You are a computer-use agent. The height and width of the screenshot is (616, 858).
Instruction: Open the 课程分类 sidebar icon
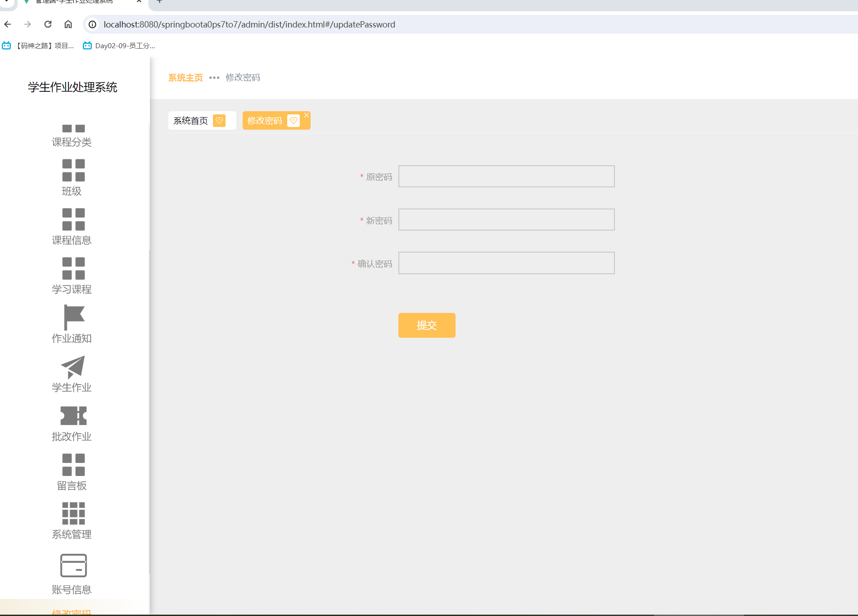coord(73,128)
